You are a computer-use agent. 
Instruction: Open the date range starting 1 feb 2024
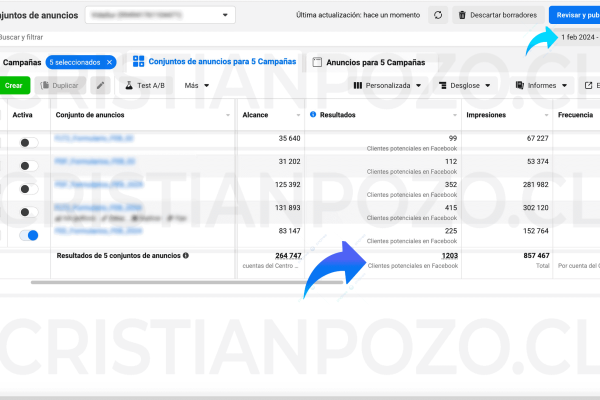[x=579, y=37]
